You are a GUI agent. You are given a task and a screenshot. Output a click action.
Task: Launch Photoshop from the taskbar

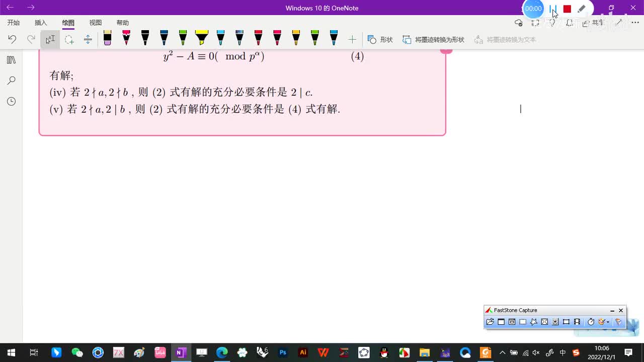click(283, 352)
